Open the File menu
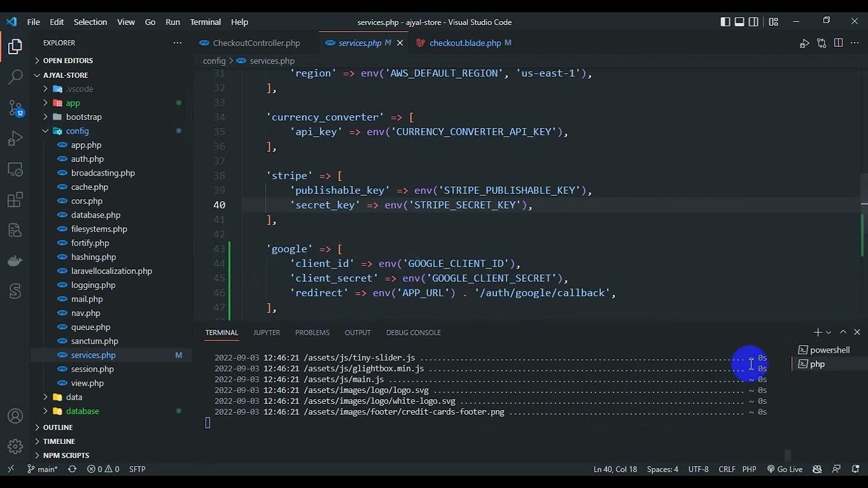Screen dimensions: 868x488 coord(33,22)
